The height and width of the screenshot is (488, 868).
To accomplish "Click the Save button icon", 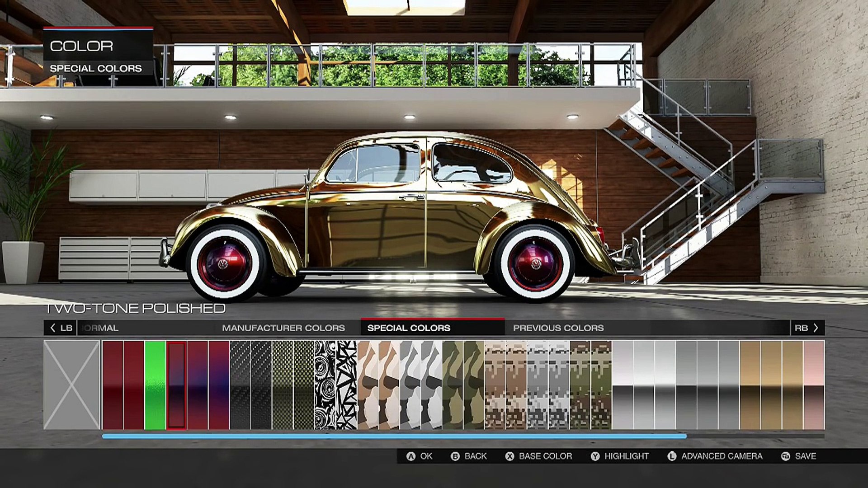I will [786, 456].
